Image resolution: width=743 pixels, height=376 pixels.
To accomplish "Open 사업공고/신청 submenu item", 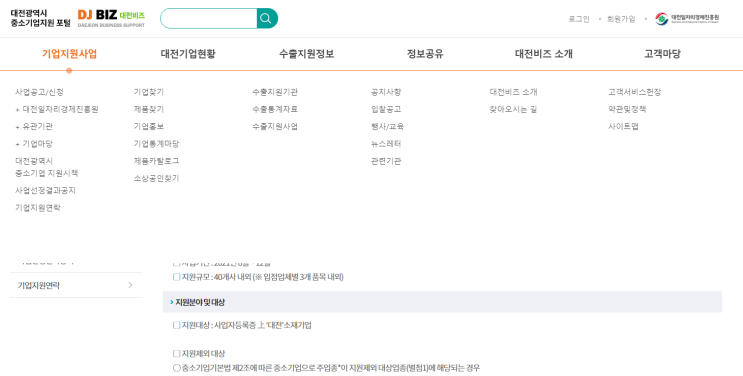I will coord(39,92).
